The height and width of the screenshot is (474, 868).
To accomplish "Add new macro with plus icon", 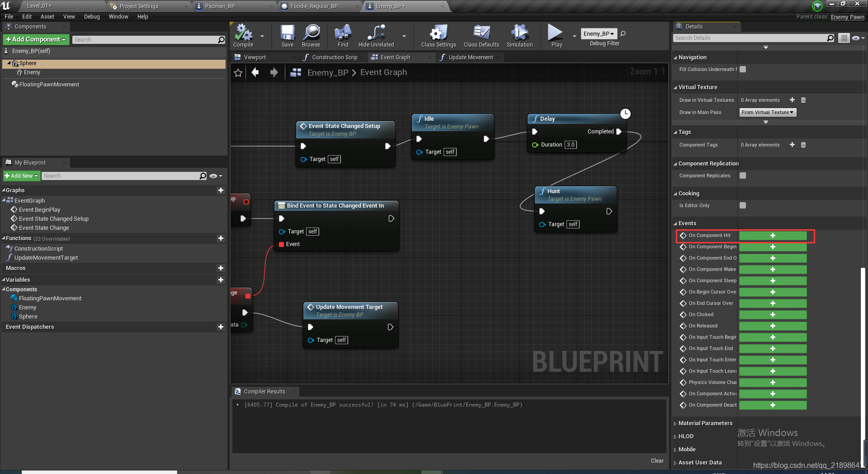I will (x=221, y=268).
